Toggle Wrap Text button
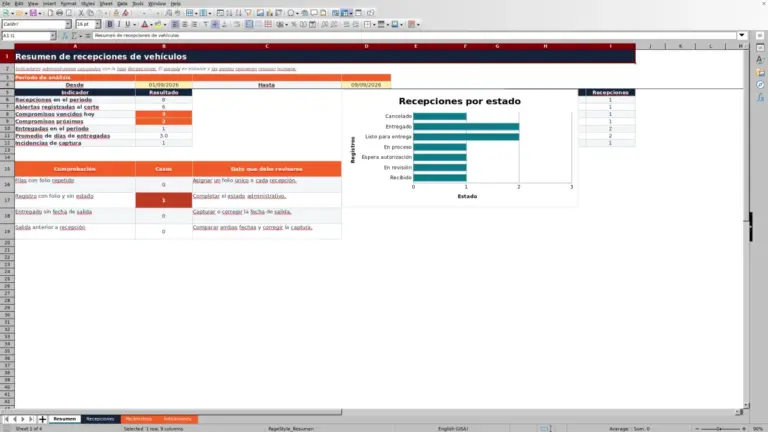 tap(236, 24)
